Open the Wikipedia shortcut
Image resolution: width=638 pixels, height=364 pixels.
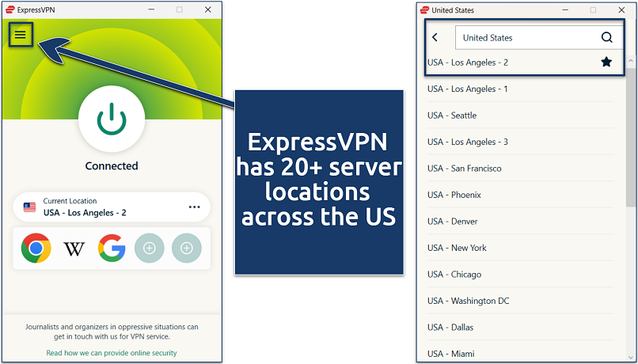[x=74, y=248]
